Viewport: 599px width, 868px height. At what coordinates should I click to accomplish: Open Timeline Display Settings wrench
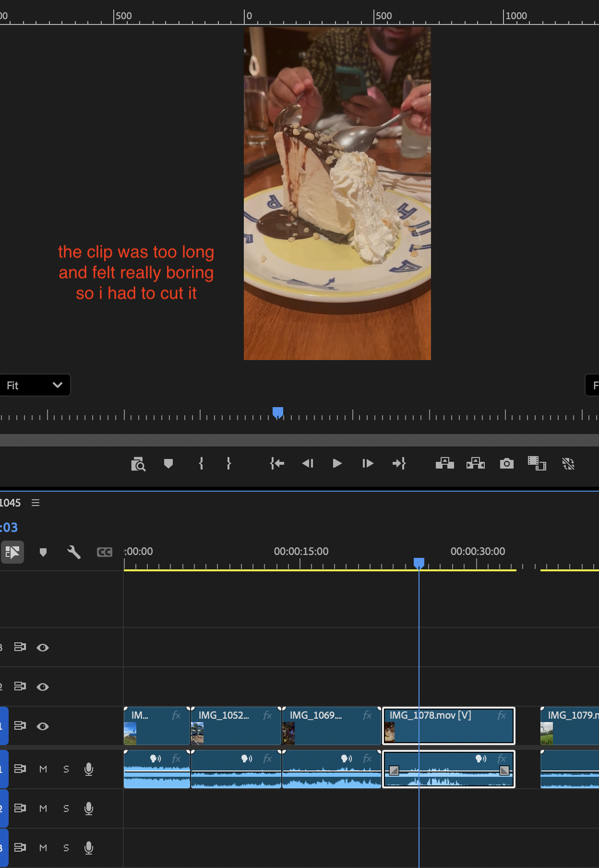[x=74, y=552]
